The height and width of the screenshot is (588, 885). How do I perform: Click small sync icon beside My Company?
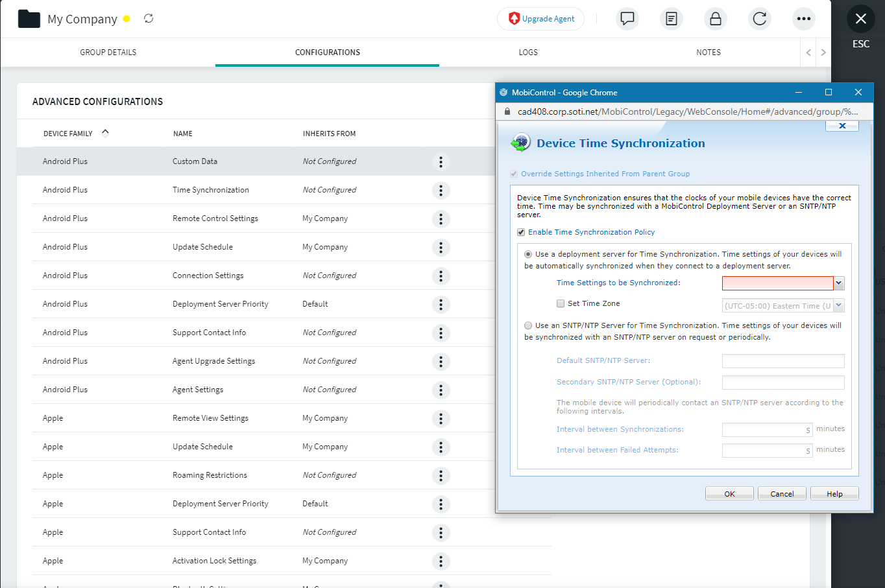[149, 19]
